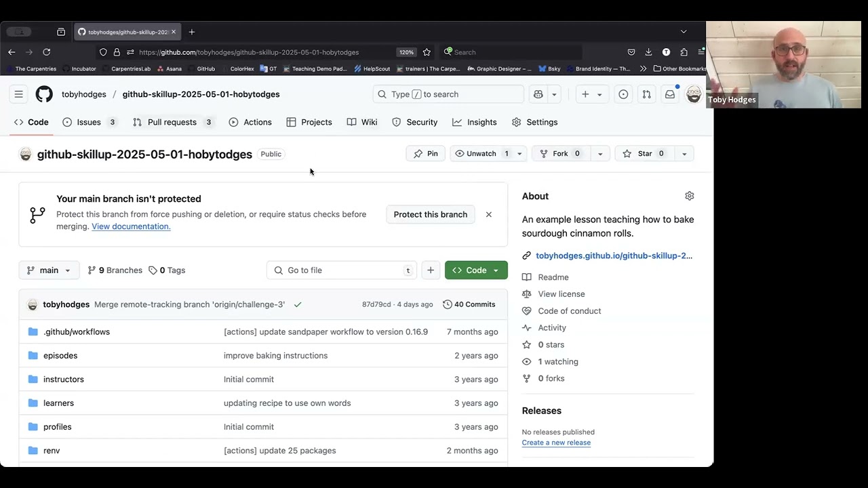
Task: Go back with browser back arrow
Action: [x=12, y=52]
